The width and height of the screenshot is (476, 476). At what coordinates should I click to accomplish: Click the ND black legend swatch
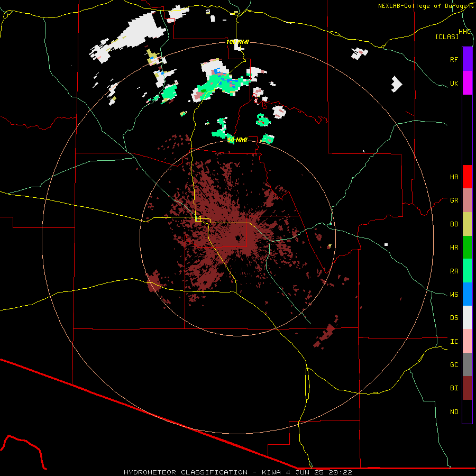[x=467, y=411]
